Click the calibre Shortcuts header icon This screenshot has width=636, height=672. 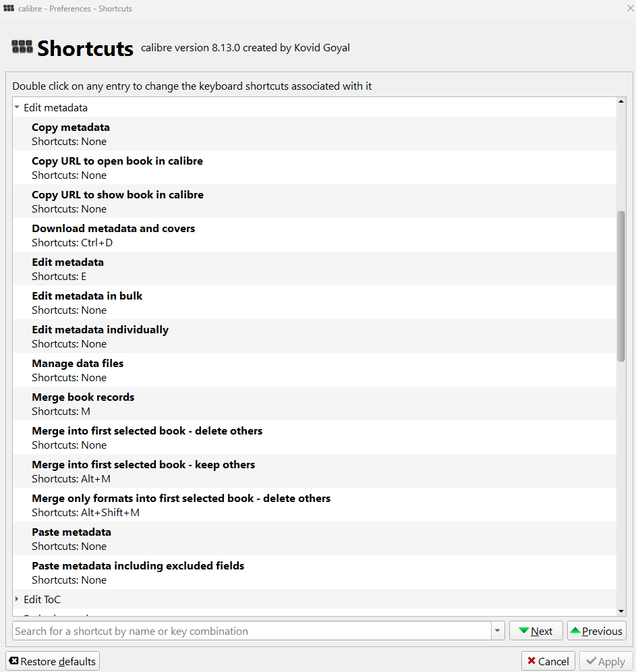click(x=22, y=47)
